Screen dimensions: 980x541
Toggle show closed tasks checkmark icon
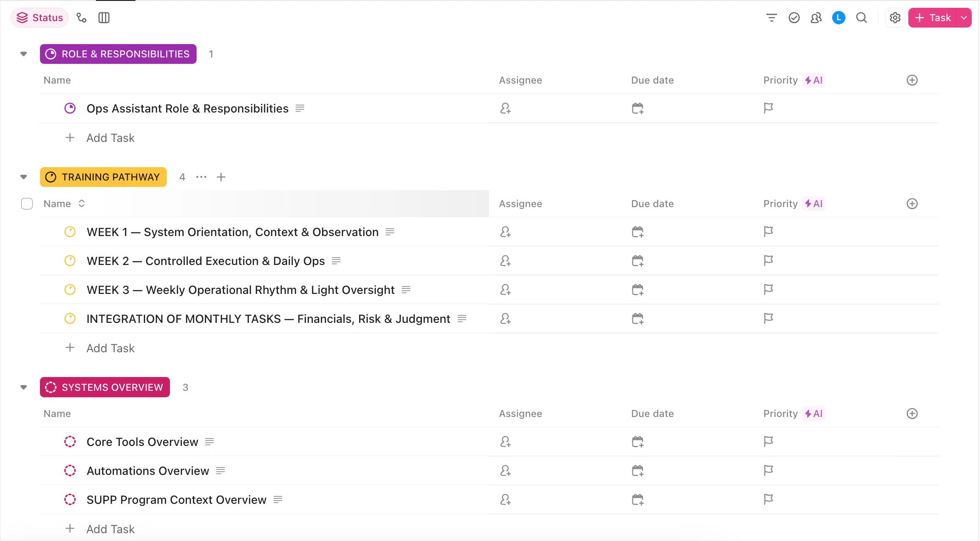794,18
